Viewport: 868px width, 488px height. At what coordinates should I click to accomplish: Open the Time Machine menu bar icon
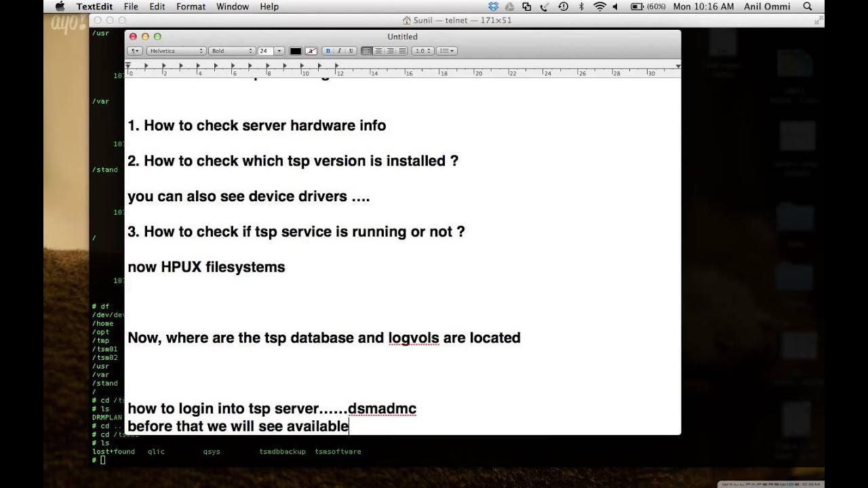click(563, 7)
